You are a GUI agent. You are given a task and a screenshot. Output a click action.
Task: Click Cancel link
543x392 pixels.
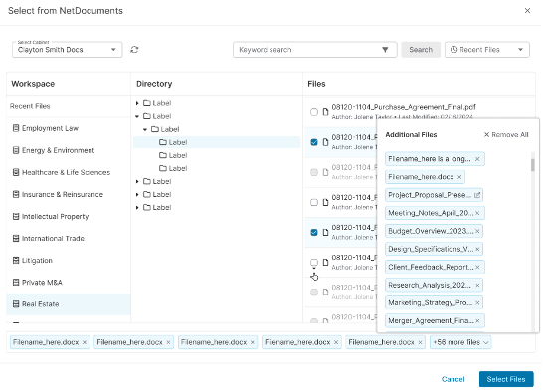pos(452,379)
